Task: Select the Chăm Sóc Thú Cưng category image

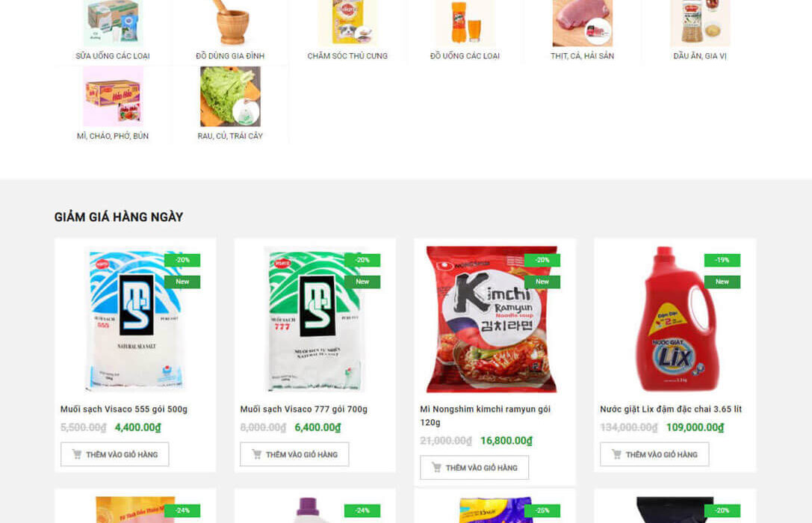Action: [347, 23]
